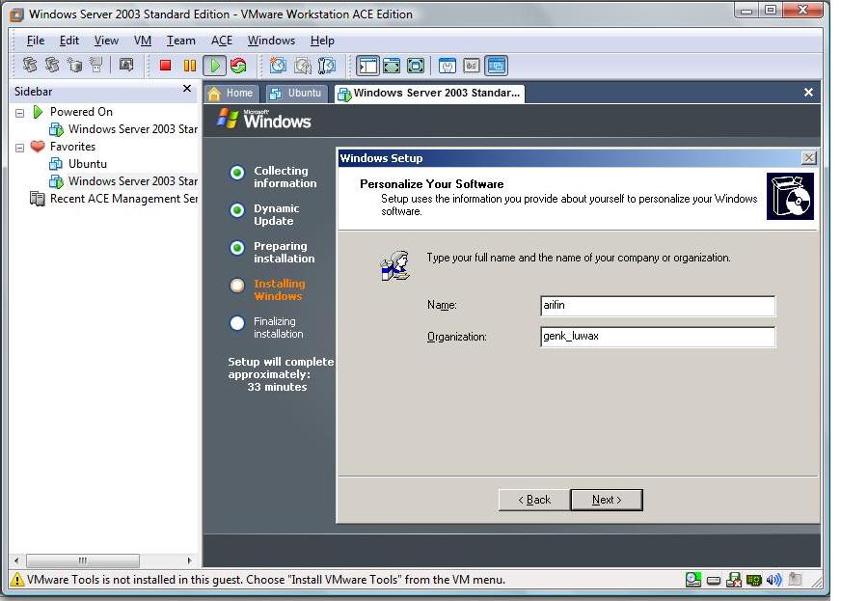Close the Windows Setup dialog
The height and width of the screenshot is (601, 868).
click(808, 158)
